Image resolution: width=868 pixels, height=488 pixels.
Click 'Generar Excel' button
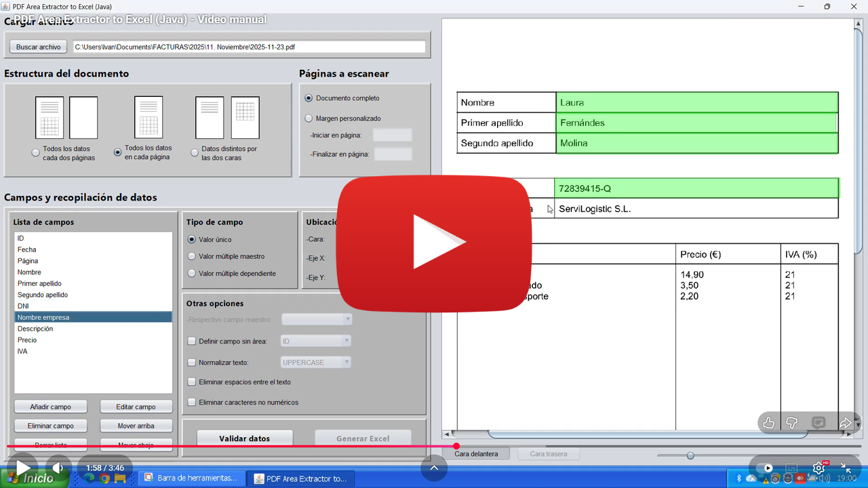(363, 439)
